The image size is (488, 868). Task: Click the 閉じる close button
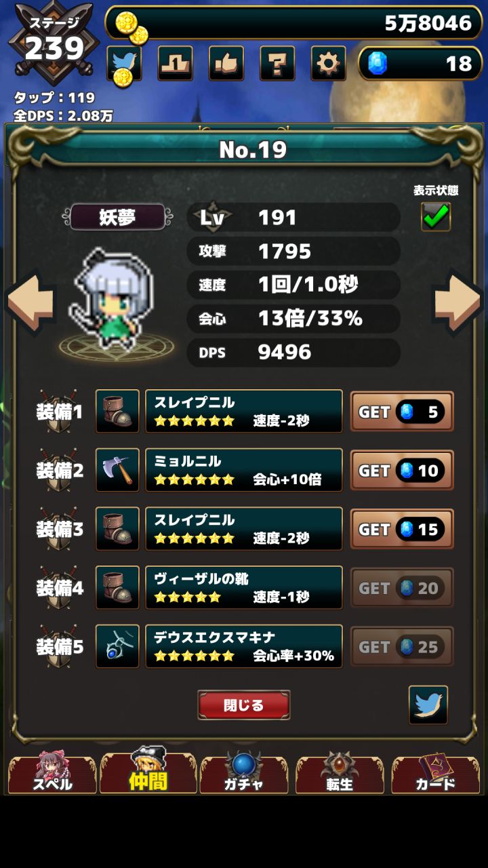point(244,705)
